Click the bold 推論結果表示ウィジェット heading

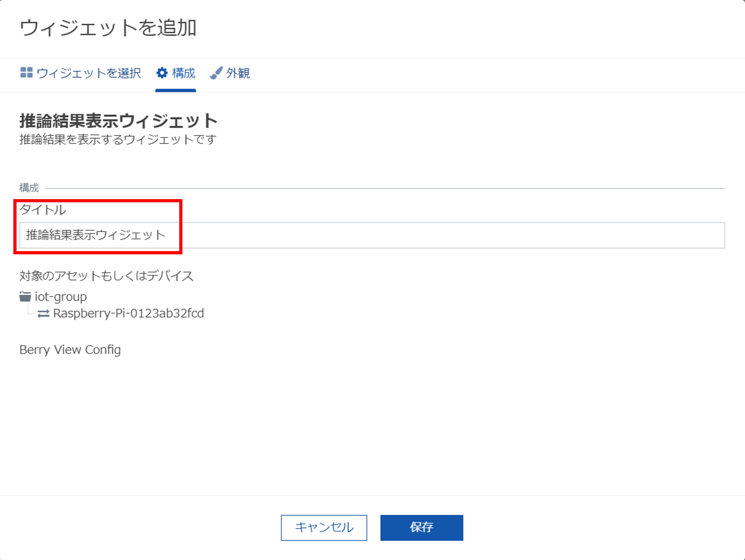[119, 121]
